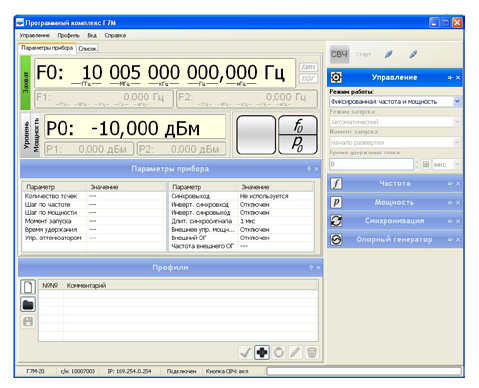Toggle the Мощность vertical tab
Viewport: 479px width, 388px height.
point(36,135)
